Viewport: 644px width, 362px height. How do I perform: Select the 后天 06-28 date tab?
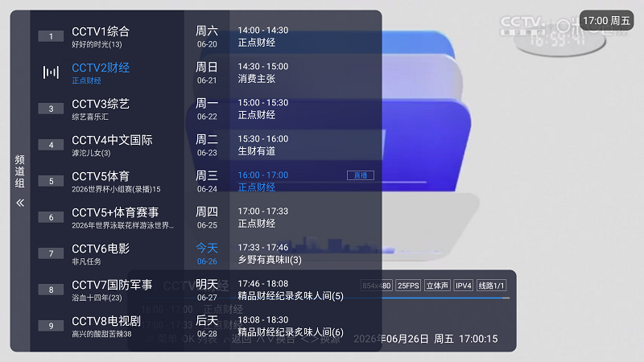click(x=207, y=326)
